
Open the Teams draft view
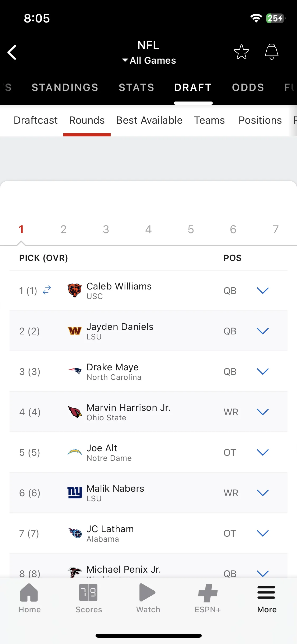pyautogui.click(x=209, y=120)
